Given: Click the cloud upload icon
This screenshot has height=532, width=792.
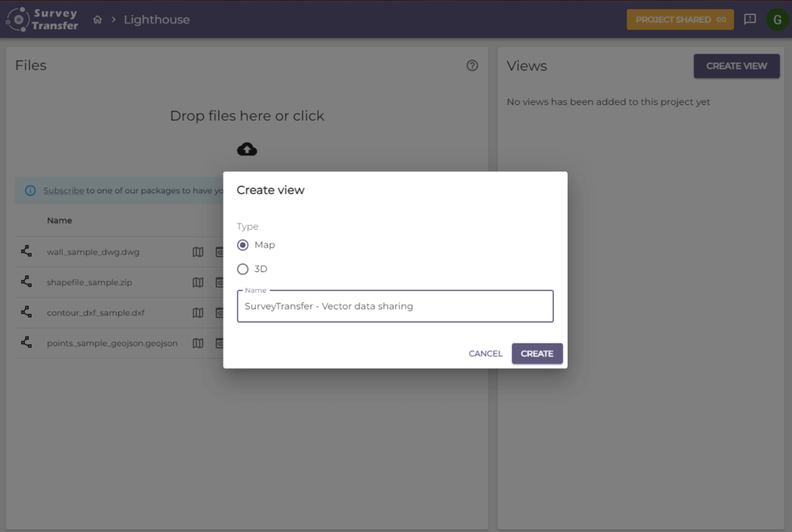Looking at the screenshot, I should (247, 148).
